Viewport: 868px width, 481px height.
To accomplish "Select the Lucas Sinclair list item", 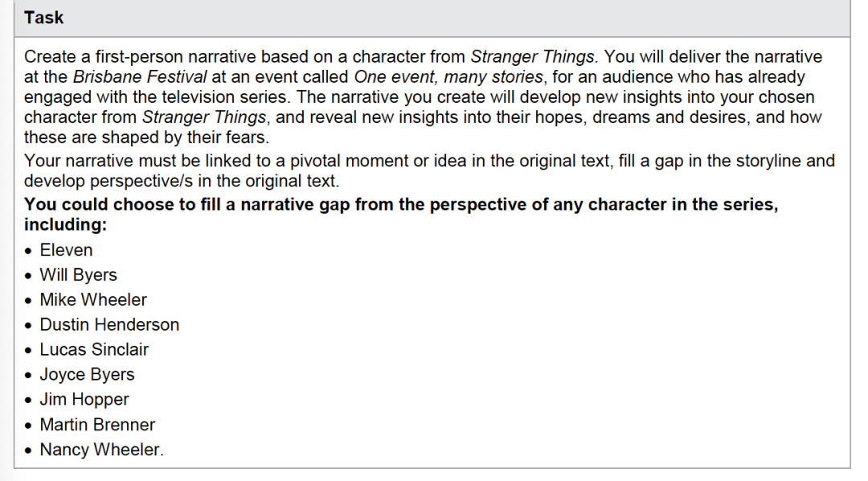I will click(94, 349).
